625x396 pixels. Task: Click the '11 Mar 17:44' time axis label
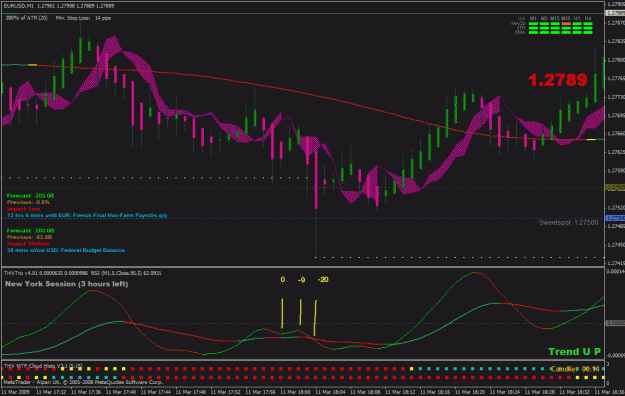pyautogui.click(x=156, y=392)
